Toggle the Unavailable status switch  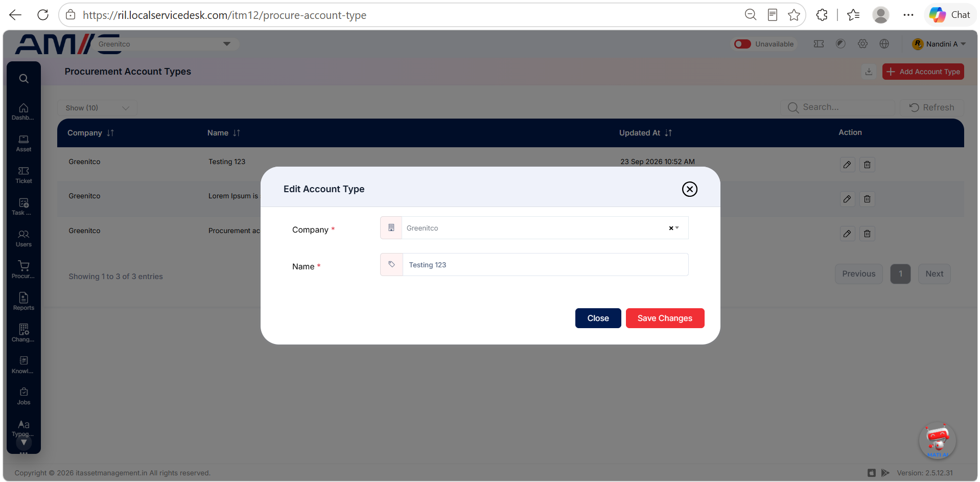(742, 44)
